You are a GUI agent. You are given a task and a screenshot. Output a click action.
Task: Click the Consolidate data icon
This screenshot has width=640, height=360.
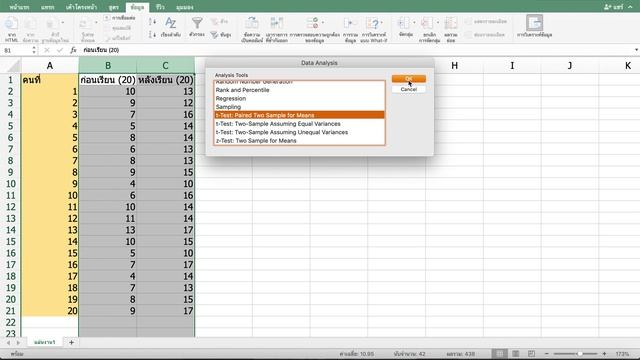[350, 24]
